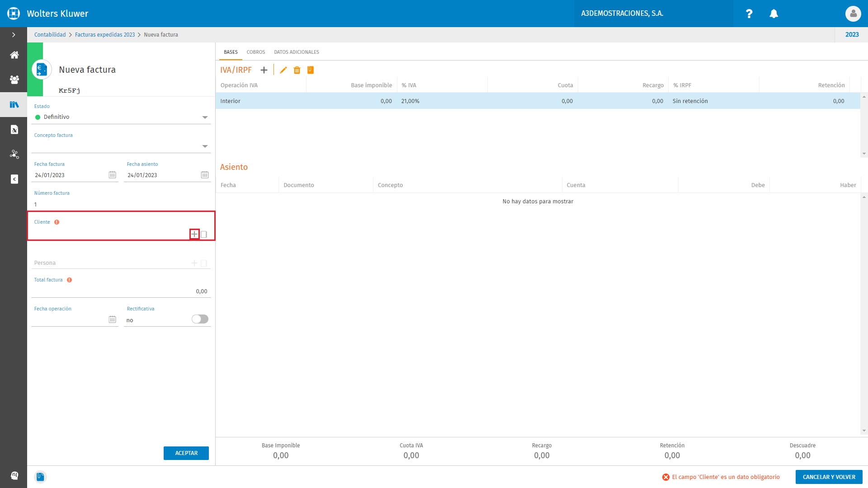Click A3DEMOSTRACIONES, S.A. company name

622,14
